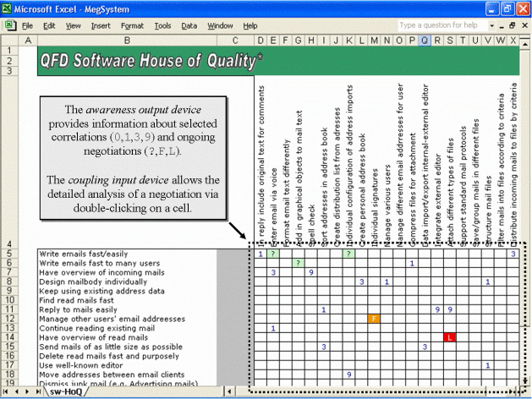This screenshot has width=532, height=399.
Task: Open the Tools menu
Action: (x=162, y=25)
